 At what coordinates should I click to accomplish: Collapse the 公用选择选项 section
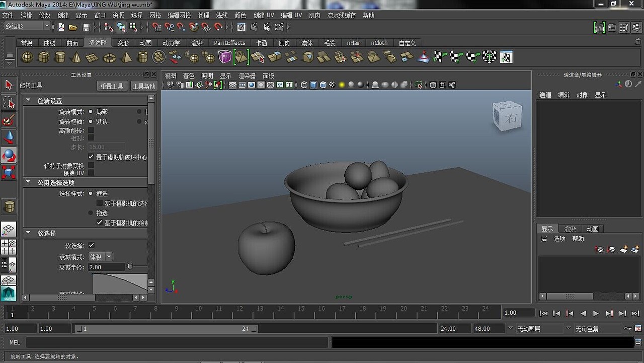28,183
